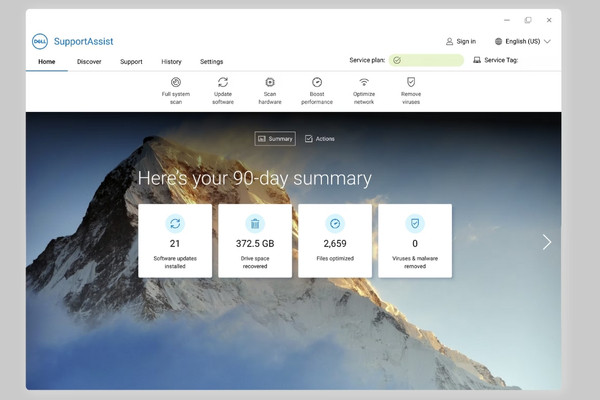
Task: Run the Scan hardware tool
Action: click(270, 91)
